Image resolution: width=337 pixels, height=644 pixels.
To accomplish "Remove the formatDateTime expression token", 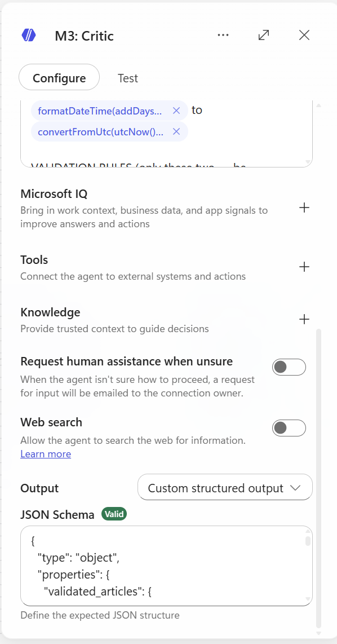I will pyautogui.click(x=176, y=111).
